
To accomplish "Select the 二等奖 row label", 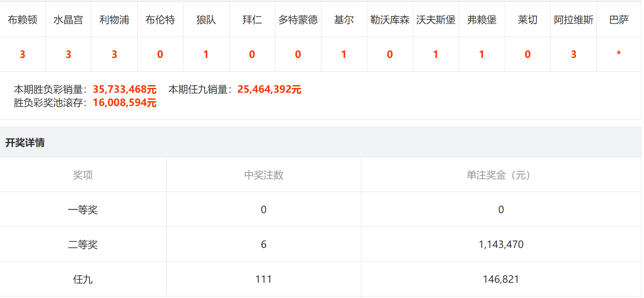I will click(x=83, y=244).
